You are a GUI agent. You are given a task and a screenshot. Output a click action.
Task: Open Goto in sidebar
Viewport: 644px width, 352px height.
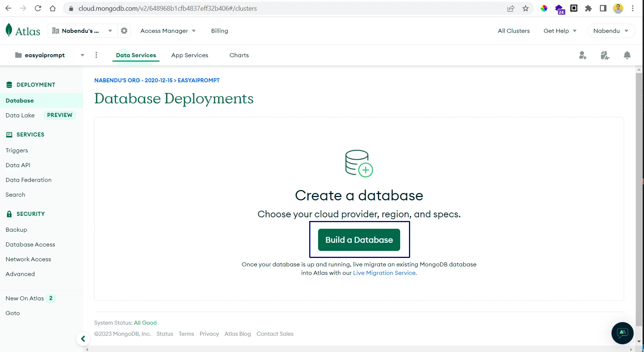click(13, 313)
